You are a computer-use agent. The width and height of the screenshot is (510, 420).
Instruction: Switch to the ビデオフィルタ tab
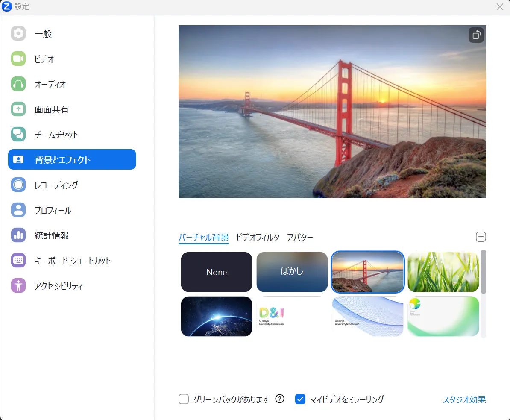258,238
